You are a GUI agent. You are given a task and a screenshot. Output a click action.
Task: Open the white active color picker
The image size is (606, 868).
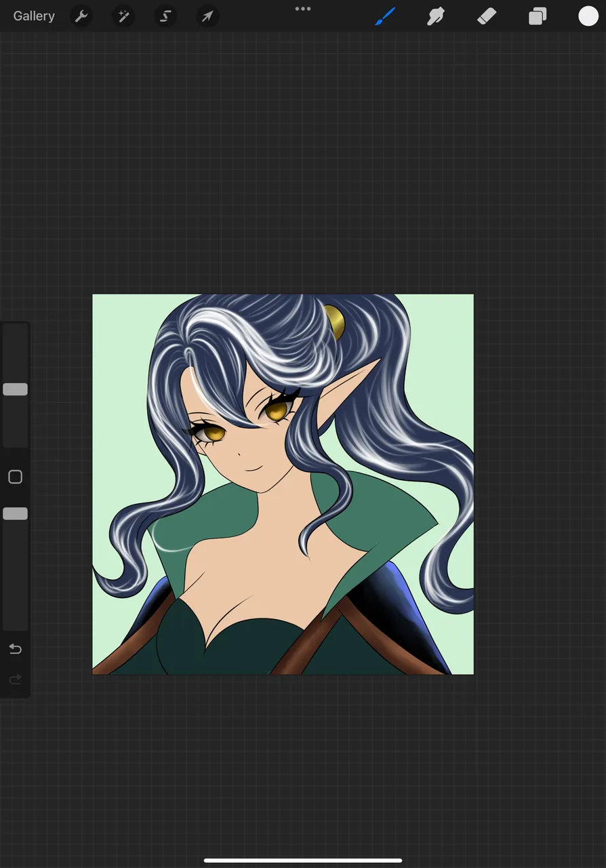click(x=588, y=16)
